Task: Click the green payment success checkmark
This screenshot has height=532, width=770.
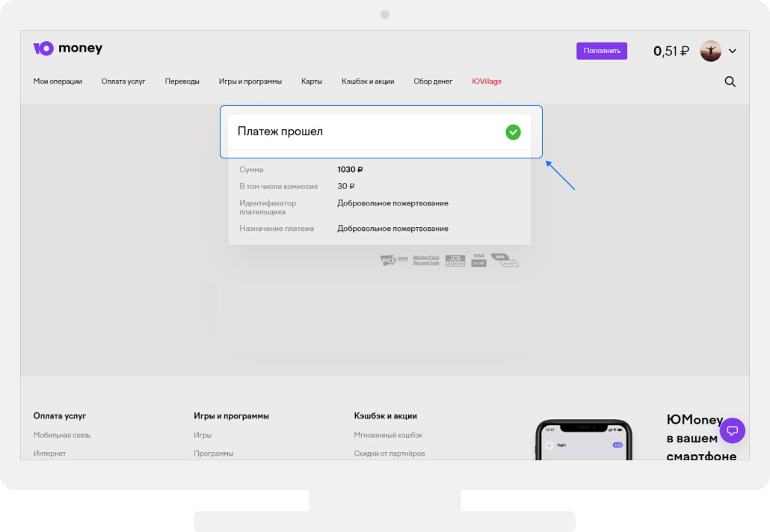Action: coord(513,132)
